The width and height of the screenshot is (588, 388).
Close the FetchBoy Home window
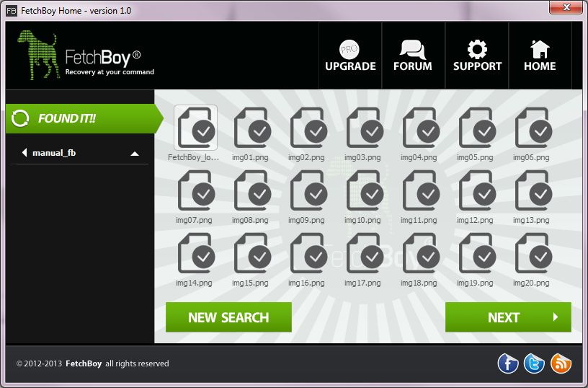tap(566, 7)
